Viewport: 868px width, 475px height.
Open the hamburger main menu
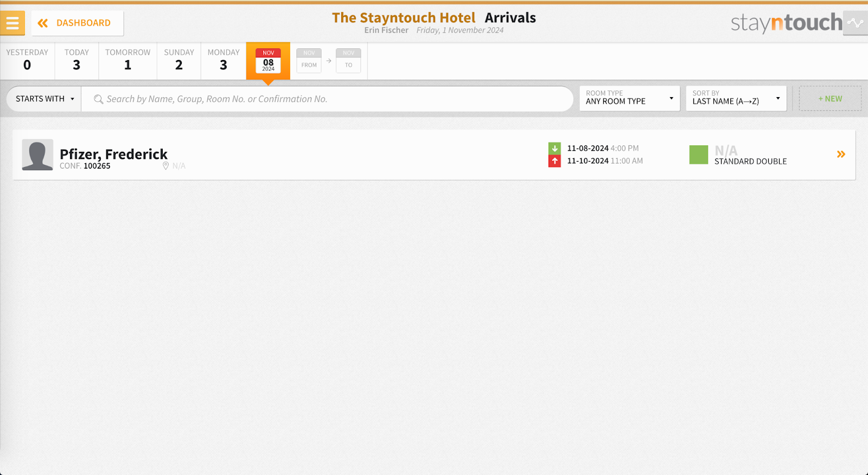(x=12, y=23)
